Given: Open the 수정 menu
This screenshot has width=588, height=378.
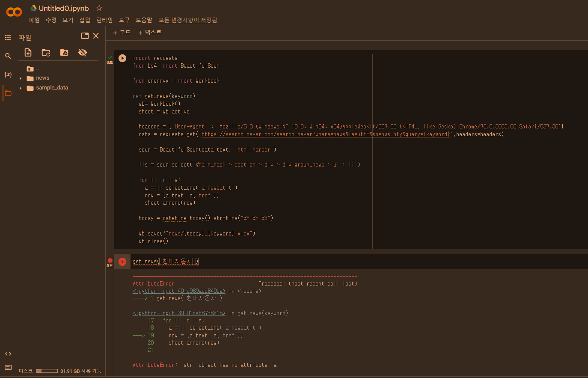Looking at the screenshot, I should (51, 20).
